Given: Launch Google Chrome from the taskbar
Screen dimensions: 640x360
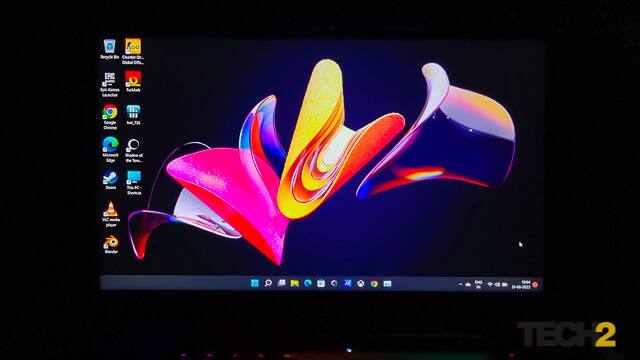Looking at the screenshot, I should [x=374, y=283].
